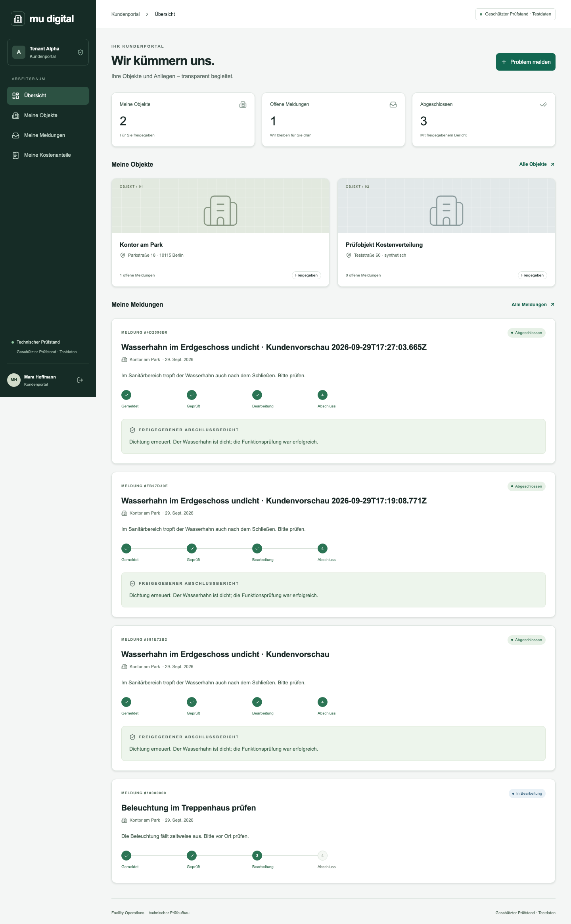The image size is (571, 924).
Task: Click the Abschluss step circle of Meldung #10000000
Action: pos(322,856)
